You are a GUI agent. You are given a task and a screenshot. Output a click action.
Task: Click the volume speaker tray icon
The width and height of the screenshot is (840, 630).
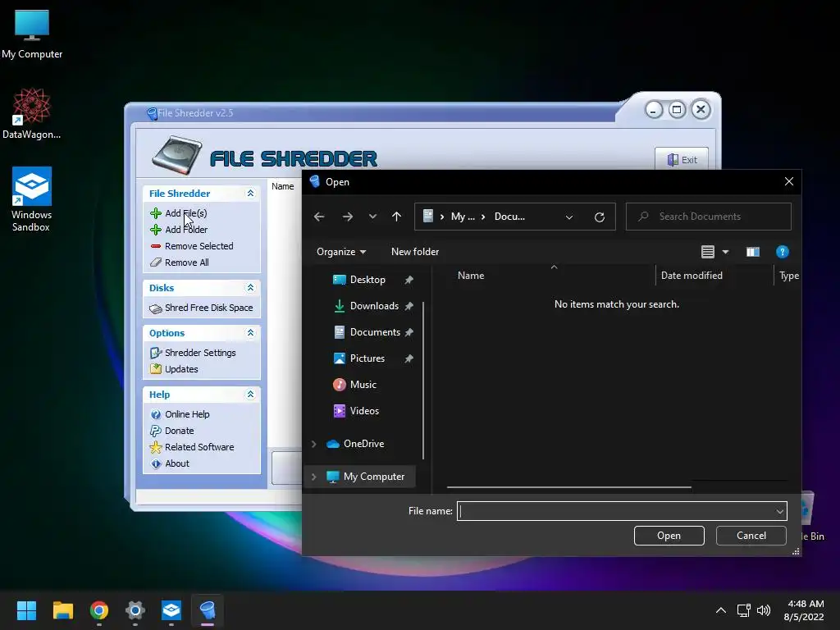tap(764, 610)
